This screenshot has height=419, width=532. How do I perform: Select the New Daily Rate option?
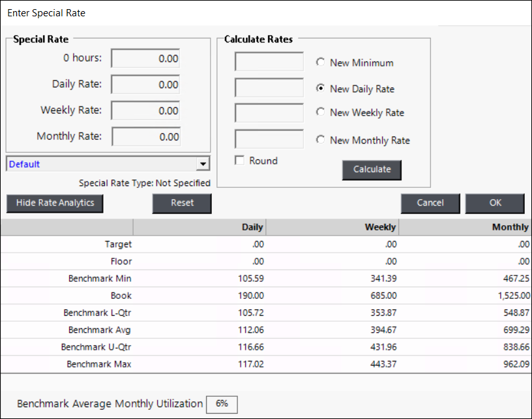320,88
